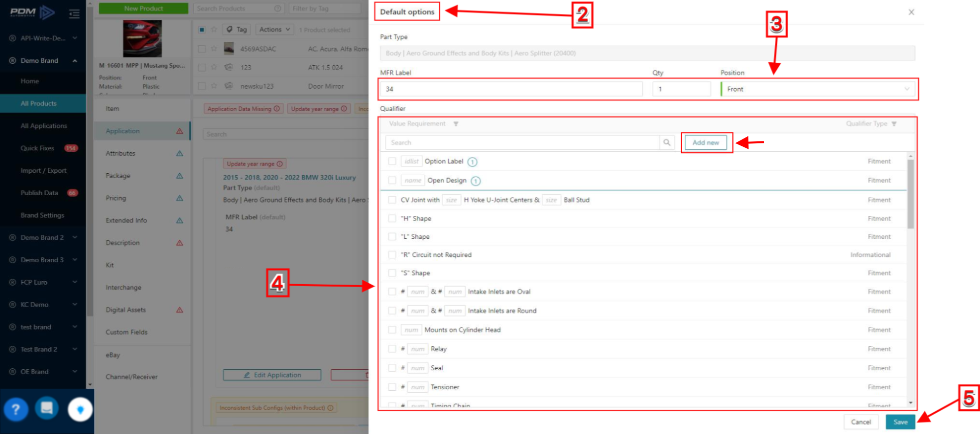Expand the FCP Euro menu
The height and width of the screenshot is (434, 980).
[75, 282]
